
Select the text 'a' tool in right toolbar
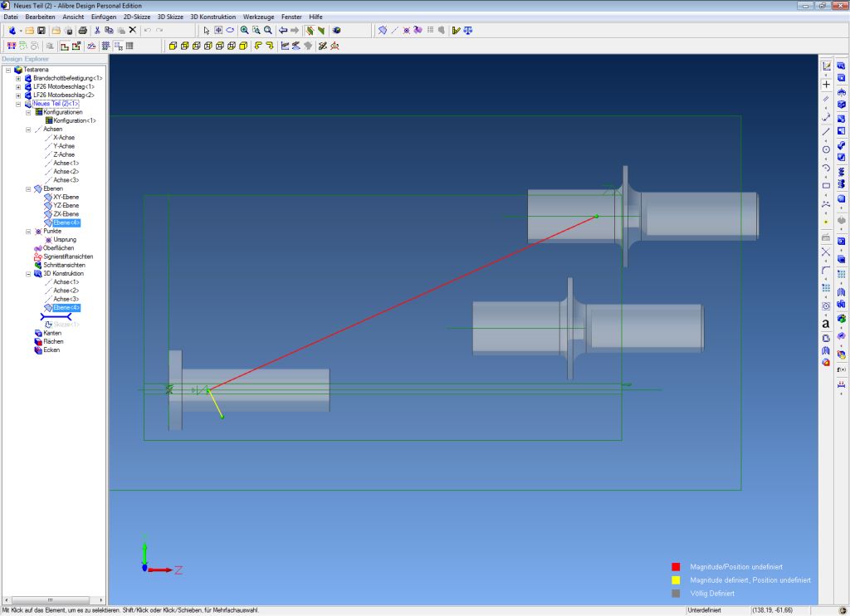826,324
